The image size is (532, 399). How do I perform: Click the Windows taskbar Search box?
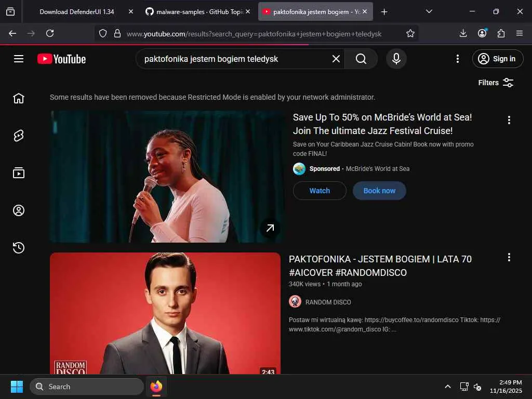pyautogui.click(x=87, y=387)
